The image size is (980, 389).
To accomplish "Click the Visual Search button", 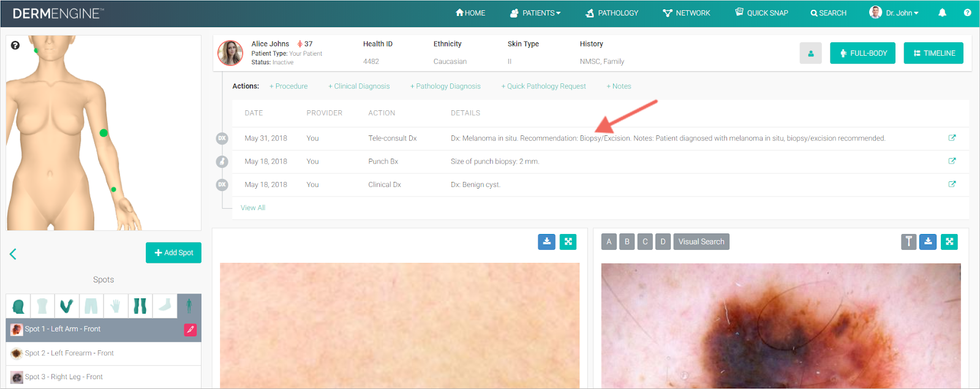I will click(x=701, y=241).
